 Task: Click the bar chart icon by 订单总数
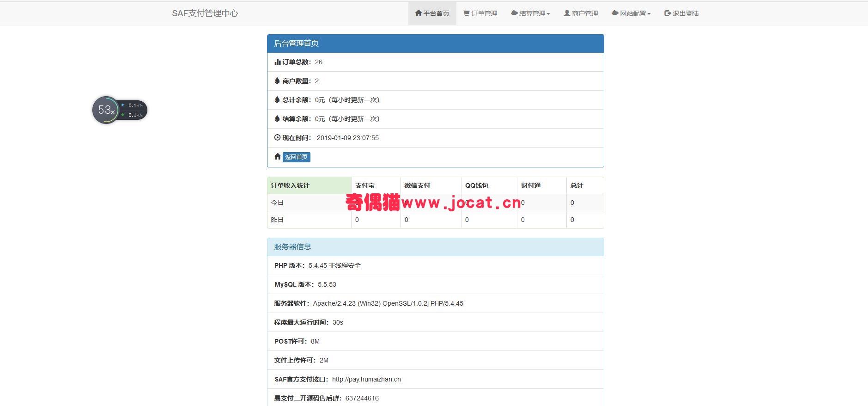click(x=278, y=62)
